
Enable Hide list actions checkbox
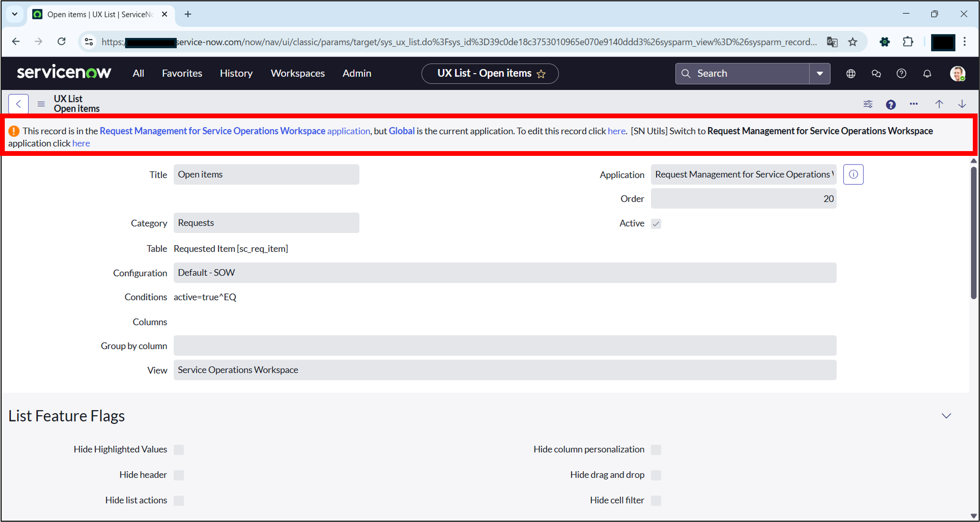(178, 501)
